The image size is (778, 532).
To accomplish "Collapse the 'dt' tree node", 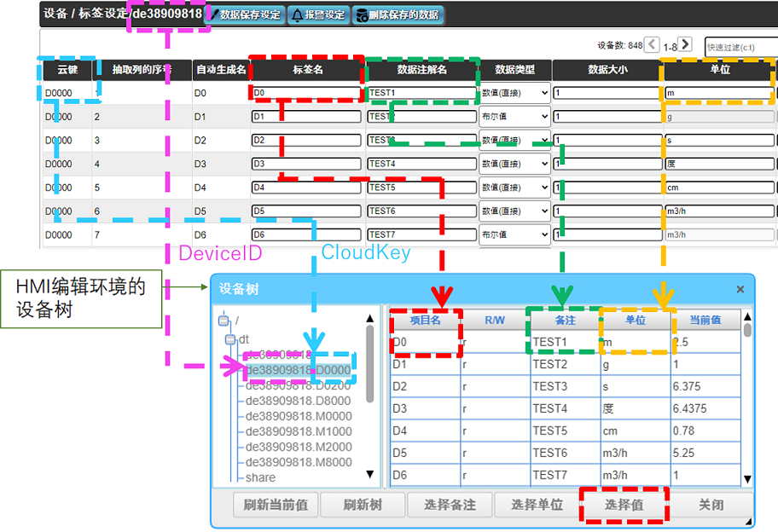I will (x=230, y=339).
